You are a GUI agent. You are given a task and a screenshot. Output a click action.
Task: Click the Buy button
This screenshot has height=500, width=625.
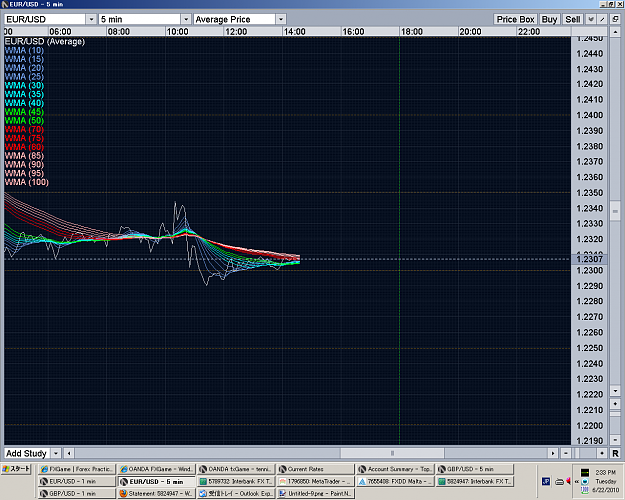pos(549,19)
